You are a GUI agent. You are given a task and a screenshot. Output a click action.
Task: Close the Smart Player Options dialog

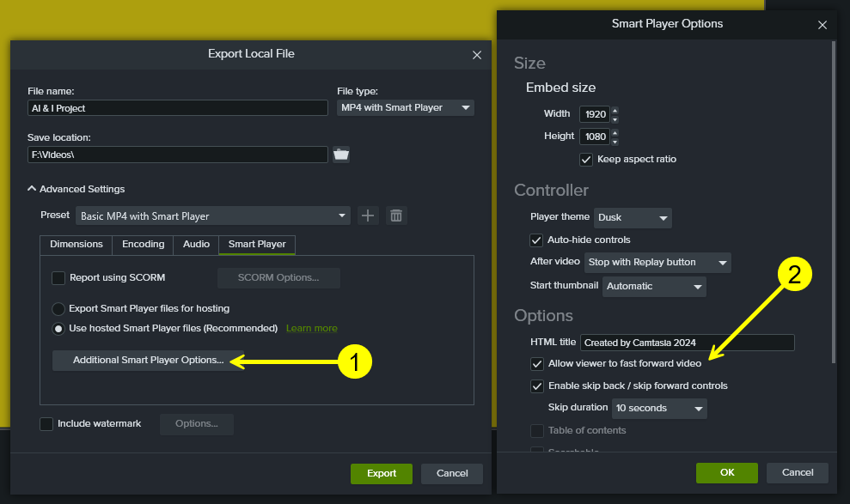pos(821,24)
